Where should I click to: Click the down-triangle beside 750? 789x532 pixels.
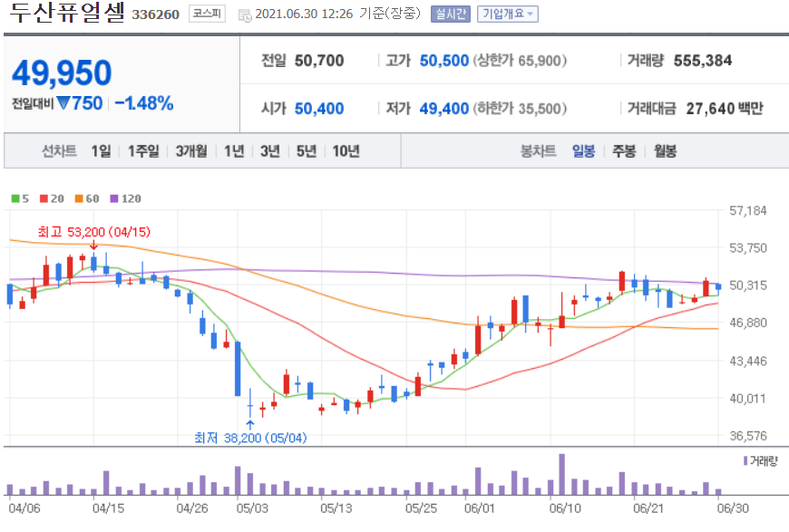tap(63, 103)
